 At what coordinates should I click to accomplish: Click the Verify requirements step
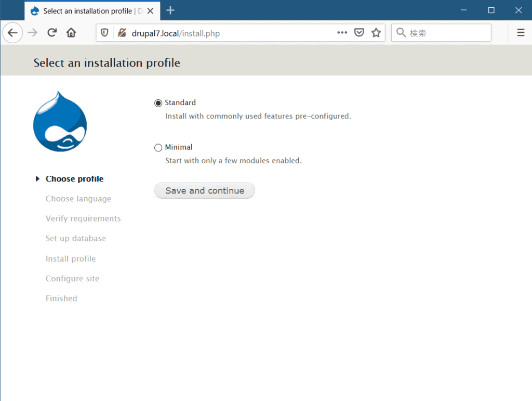pyautogui.click(x=83, y=218)
